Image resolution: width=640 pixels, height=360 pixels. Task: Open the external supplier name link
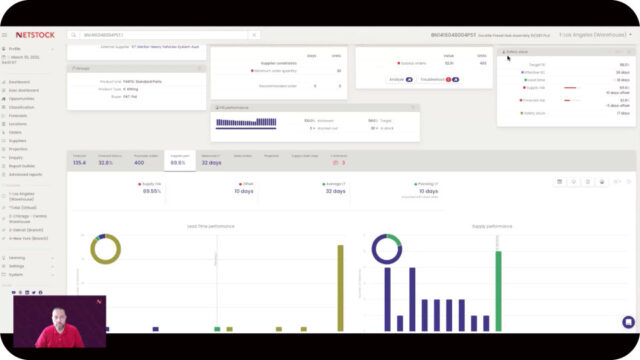(x=165, y=47)
